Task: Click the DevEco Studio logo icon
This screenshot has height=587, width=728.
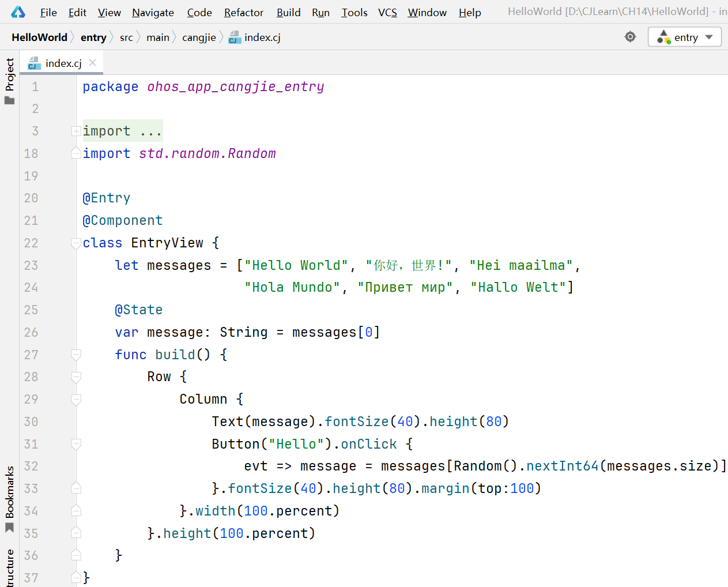Action: [x=18, y=12]
